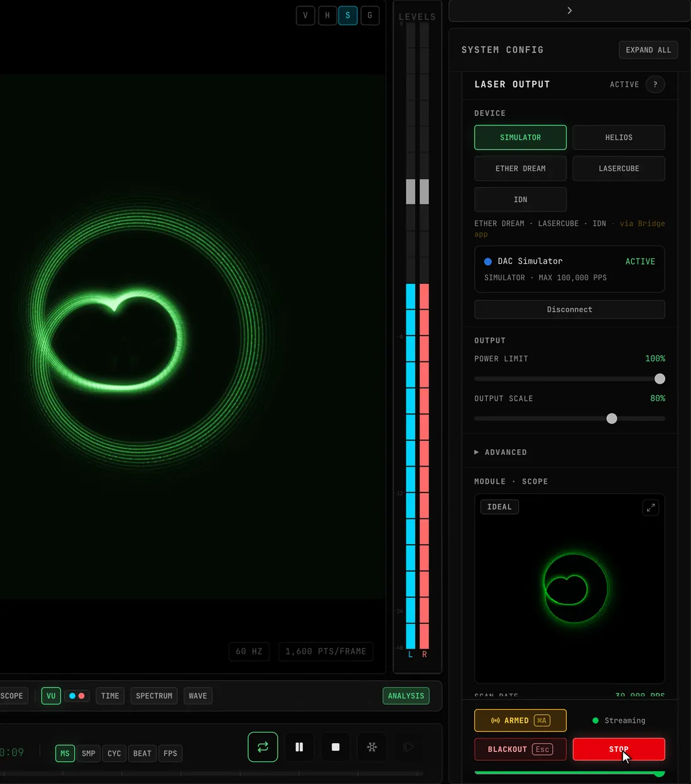The width and height of the screenshot is (691, 784).
Task: Choose the ETHER DREAM device button
Action: coord(520,168)
